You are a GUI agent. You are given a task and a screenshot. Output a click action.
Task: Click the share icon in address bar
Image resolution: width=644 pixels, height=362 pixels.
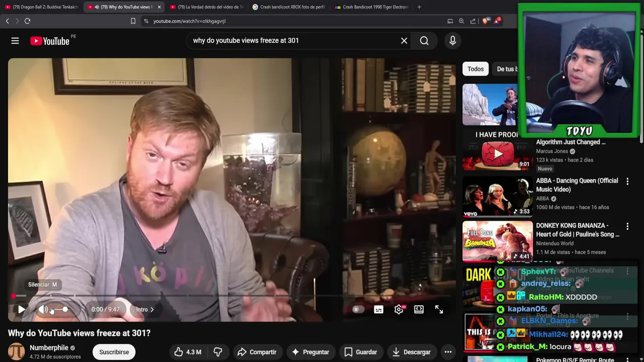pyautogui.click(x=473, y=21)
